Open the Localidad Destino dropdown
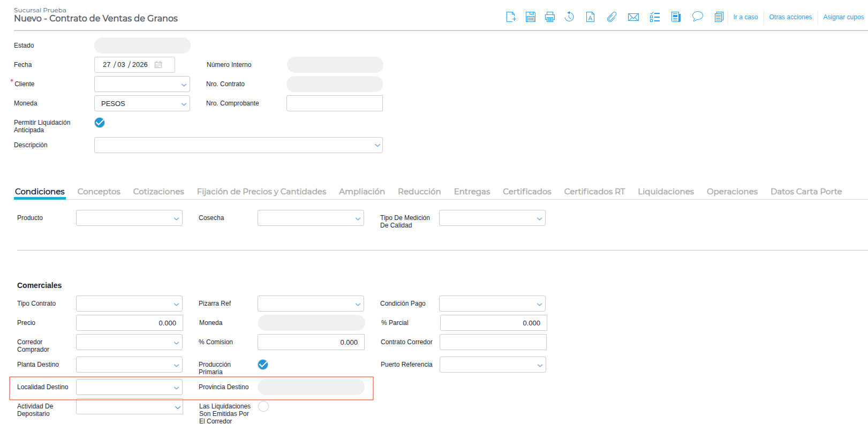 coord(129,387)
